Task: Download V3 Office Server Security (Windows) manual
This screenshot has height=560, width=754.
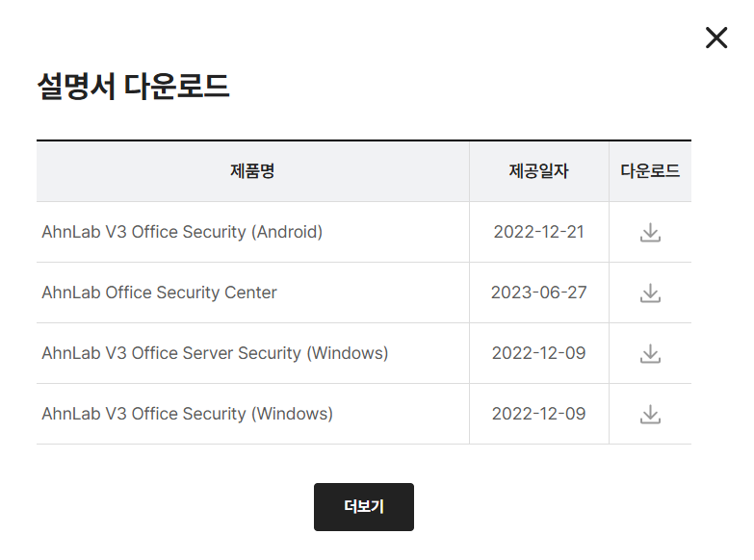Action: (650, 353)
